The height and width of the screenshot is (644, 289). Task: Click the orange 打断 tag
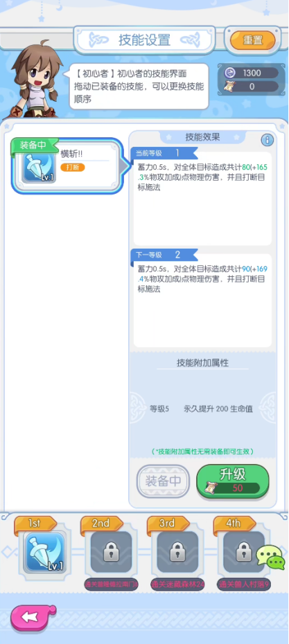73,168
